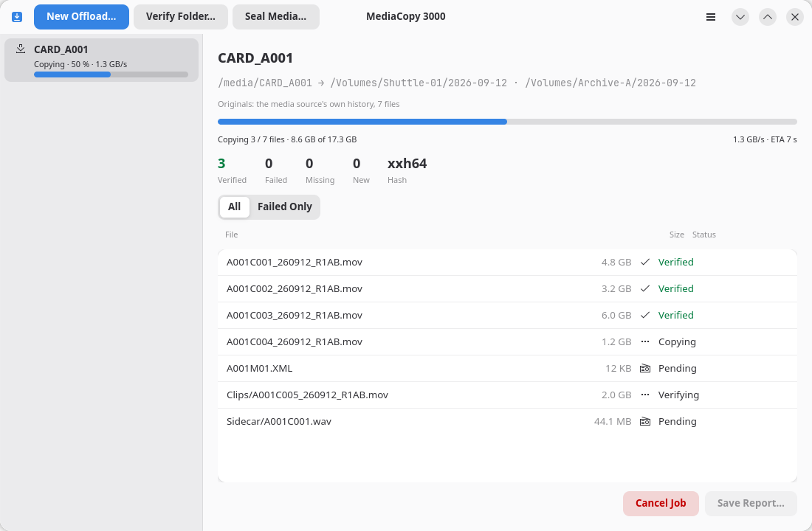Screen dimensions: 812x531
Task: Switch to Failed Only filter
Action: (x=285, y=207)
